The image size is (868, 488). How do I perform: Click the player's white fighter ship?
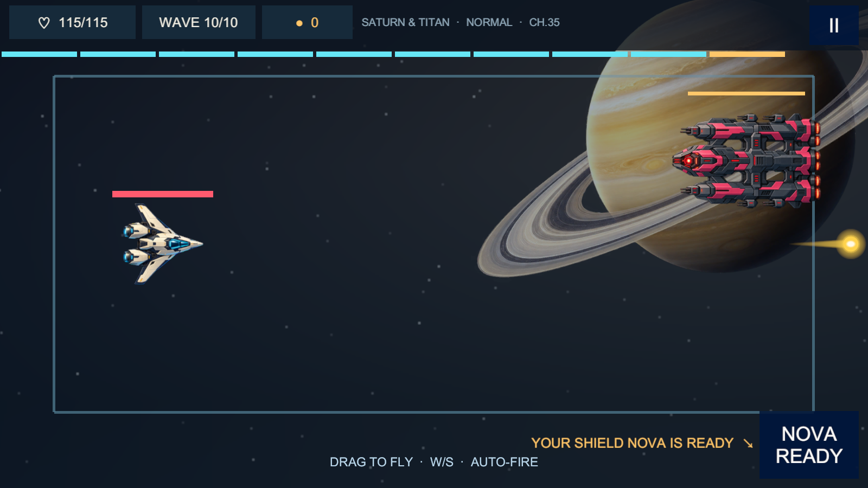pos(162,243)
